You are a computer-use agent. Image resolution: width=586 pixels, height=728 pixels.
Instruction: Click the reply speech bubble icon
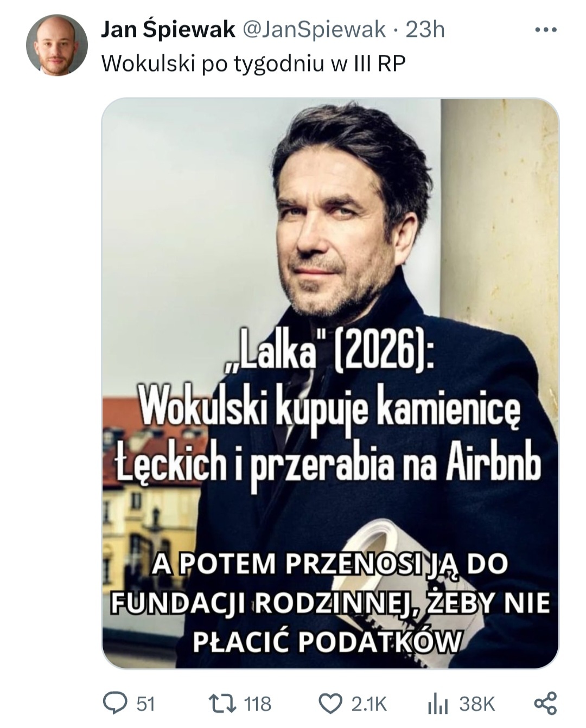pyautogui.click(x=115, y=704)
